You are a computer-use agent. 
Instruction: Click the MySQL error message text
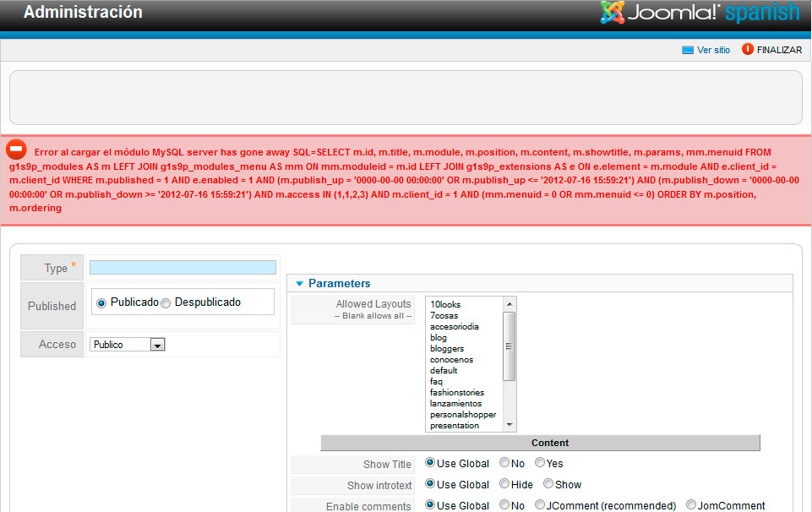pyautogui.click(x=404, y=180)
